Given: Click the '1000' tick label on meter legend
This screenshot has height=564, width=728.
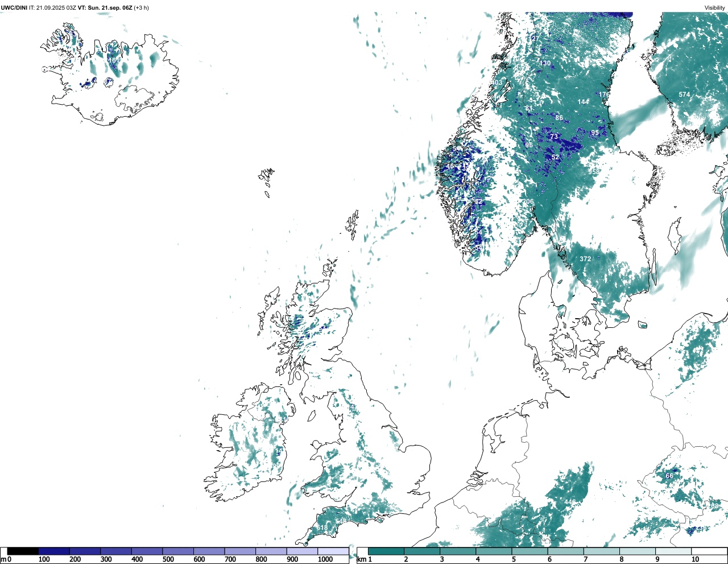Looking at the screenshot, I should [x=325, y=559].
